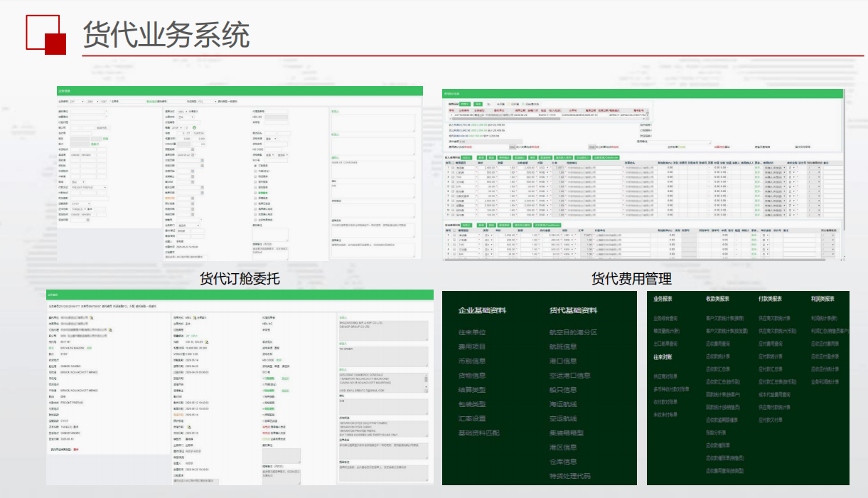Open the 集装箱箱型 entry
Viewport: 868px width, 498px height.
(x=567, y=433)
